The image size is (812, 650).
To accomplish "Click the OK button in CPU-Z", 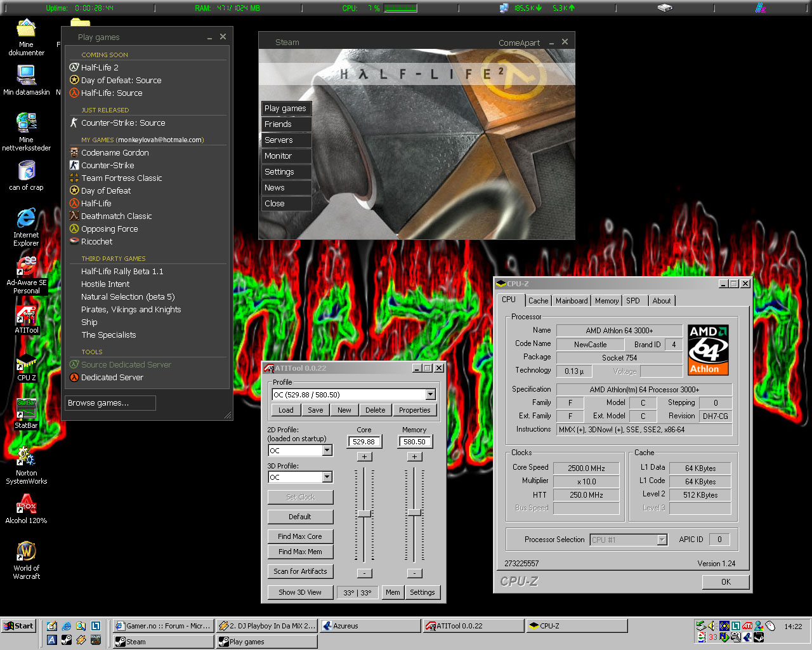I will tap(726, 582).
